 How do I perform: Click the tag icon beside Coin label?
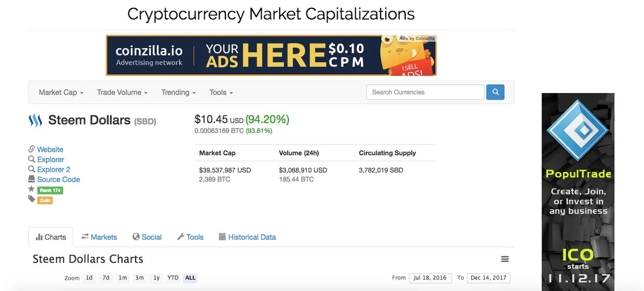(32, 200)
